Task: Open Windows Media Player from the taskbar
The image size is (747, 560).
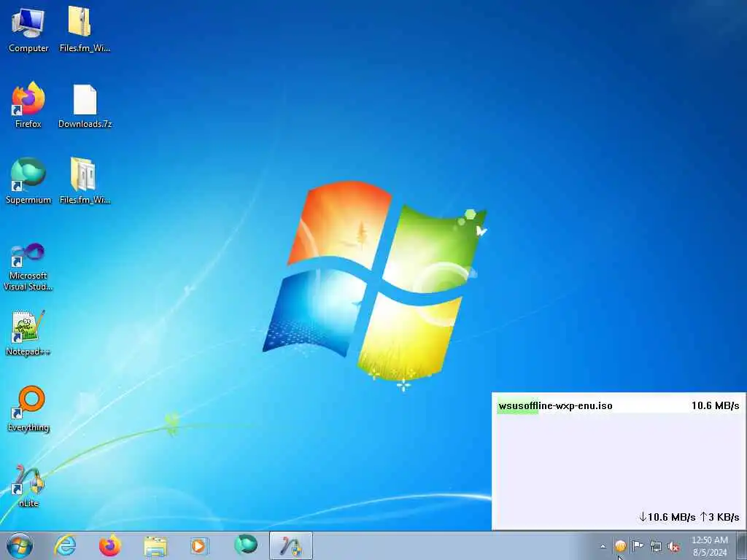Action: click(200, 545)
